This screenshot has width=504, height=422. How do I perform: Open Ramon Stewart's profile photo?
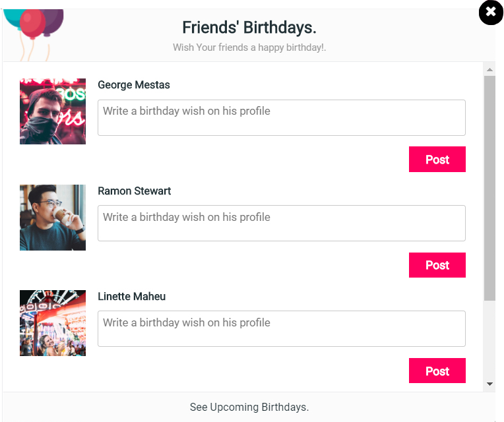click(x=53, y=218)
